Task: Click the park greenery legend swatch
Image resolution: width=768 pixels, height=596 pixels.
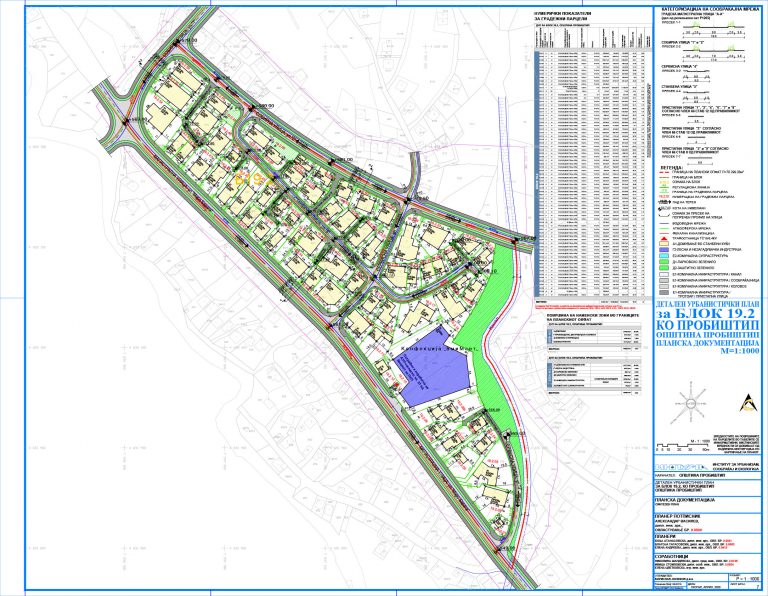Action: pyautogui.click(x=664, y=262)
